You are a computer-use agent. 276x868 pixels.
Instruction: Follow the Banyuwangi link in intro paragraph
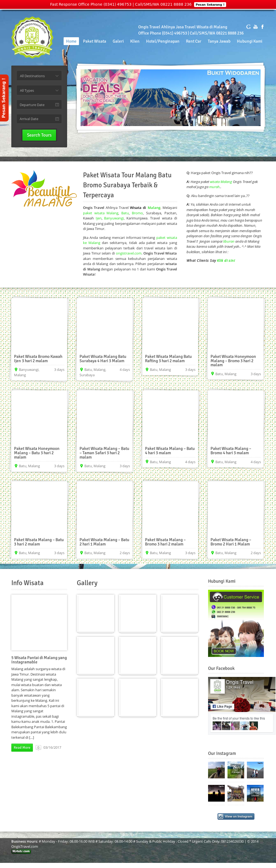coord(113,218)
